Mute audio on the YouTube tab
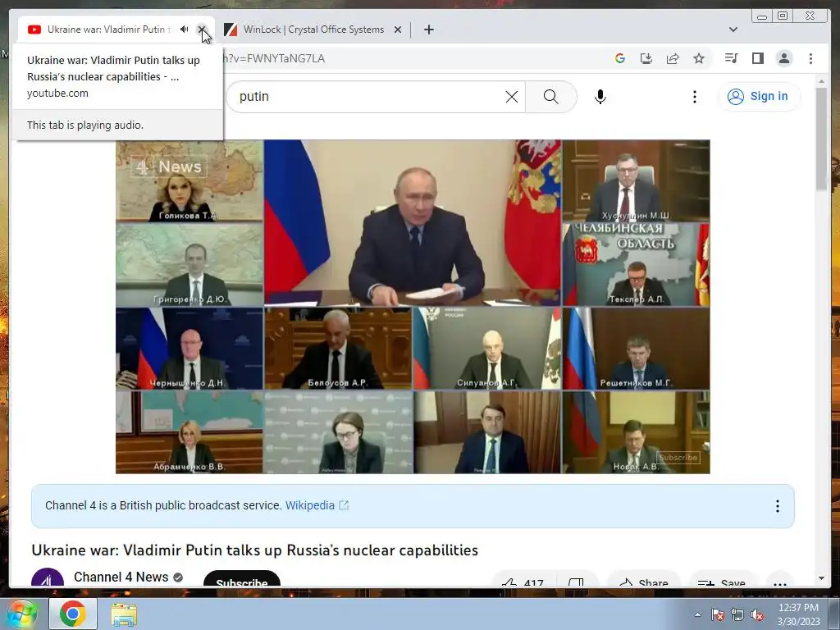The width and height of the screenshot is (840, 630). [x=185, y=30]
